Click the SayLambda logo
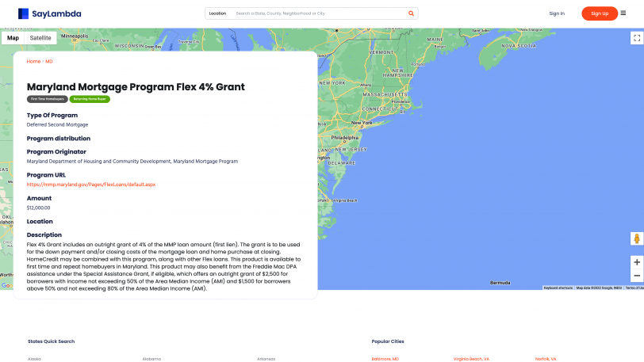 (x=50, y=13)
